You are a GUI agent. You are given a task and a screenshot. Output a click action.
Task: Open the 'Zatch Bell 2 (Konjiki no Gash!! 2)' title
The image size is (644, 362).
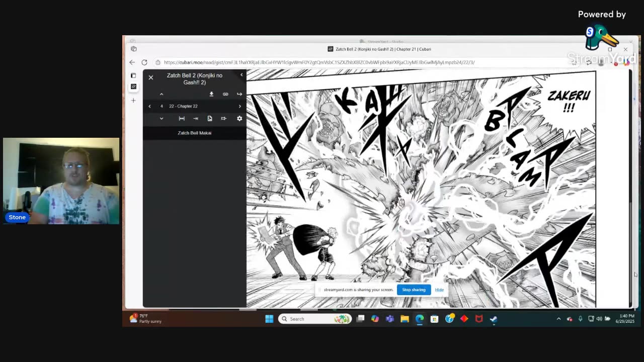195,79
